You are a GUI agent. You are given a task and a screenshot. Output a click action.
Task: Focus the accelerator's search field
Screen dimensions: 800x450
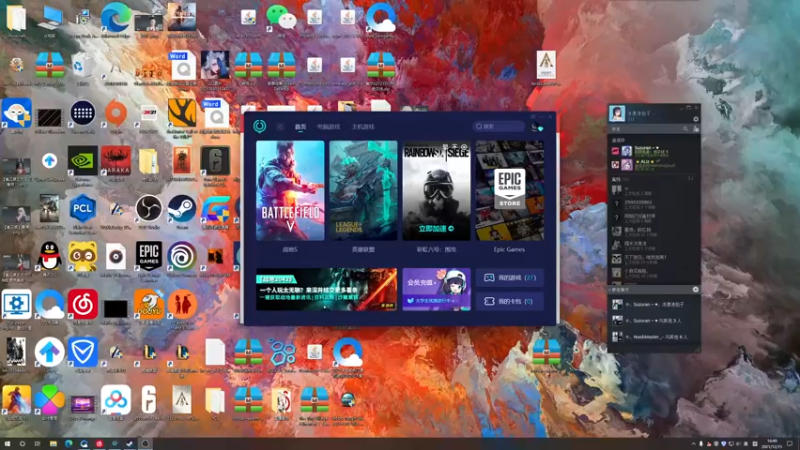coord(498,126)
